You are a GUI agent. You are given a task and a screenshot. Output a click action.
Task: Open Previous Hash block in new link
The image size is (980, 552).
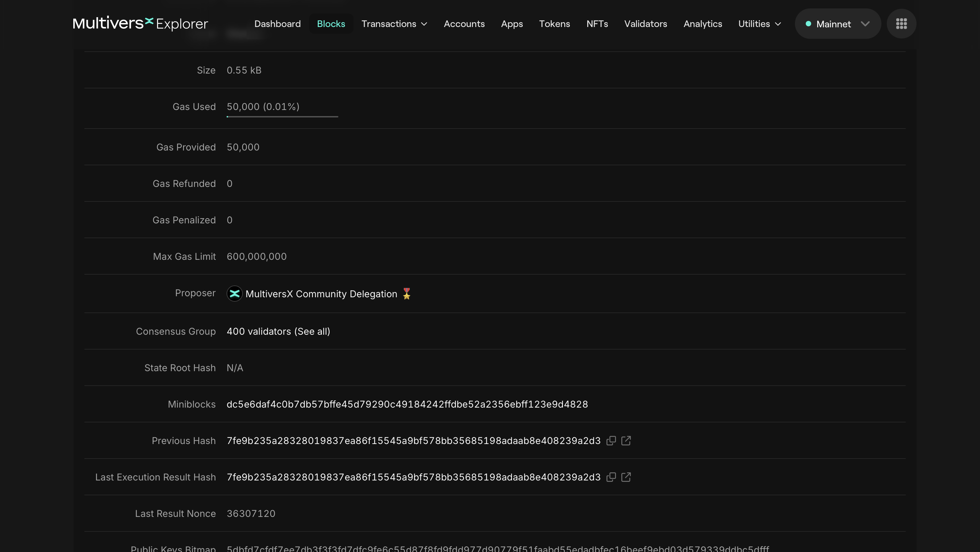click(626, 441)
